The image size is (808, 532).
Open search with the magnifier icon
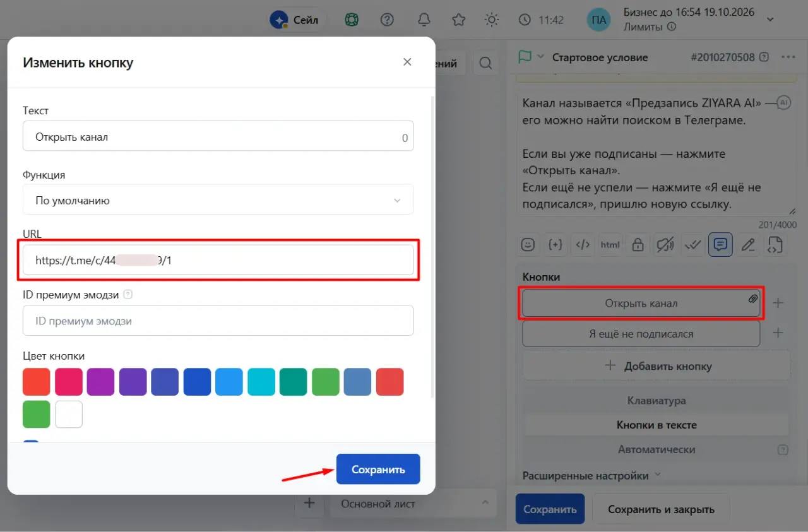pyautogui.click(x=485, y=63)
